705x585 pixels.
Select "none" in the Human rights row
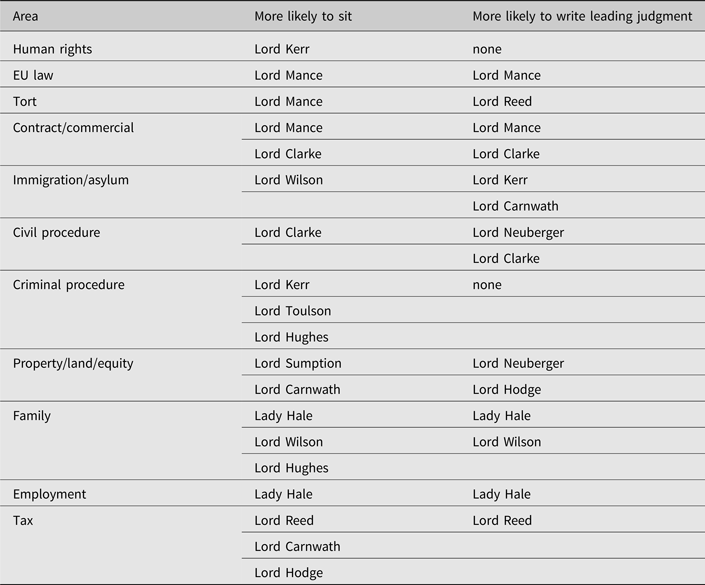pos(487,49)
